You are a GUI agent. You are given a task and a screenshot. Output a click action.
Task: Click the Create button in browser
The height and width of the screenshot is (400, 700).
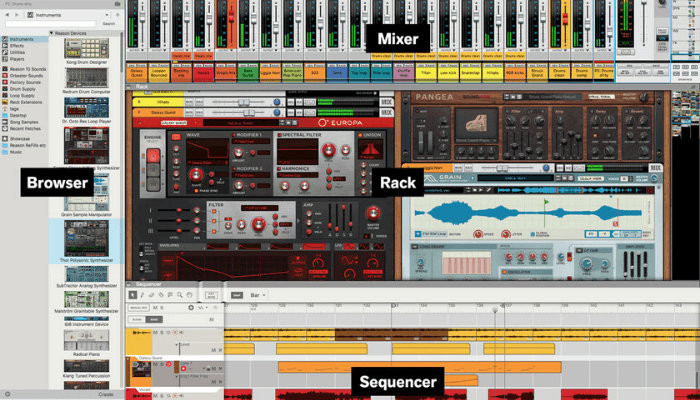tap(105, 394)
